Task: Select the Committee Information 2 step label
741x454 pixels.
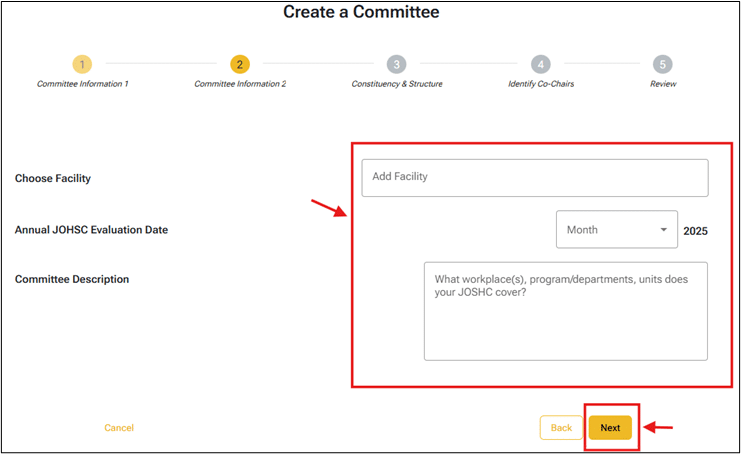Action: [240, 84]
